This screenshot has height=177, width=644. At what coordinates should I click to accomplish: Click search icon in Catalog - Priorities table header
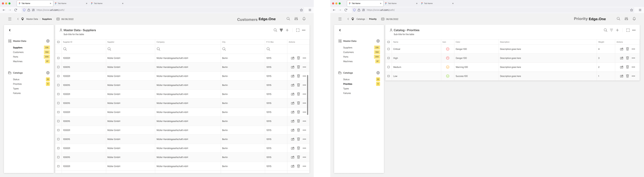(605, 30)
